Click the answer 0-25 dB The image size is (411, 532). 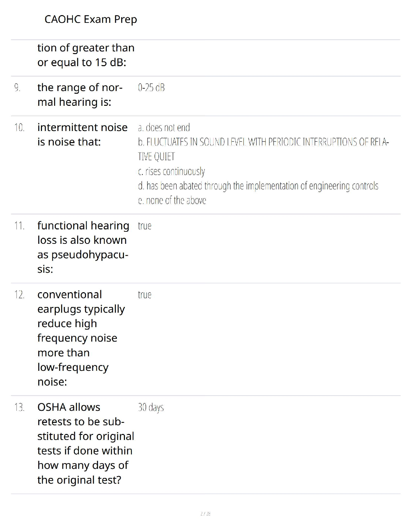[151, 88]
